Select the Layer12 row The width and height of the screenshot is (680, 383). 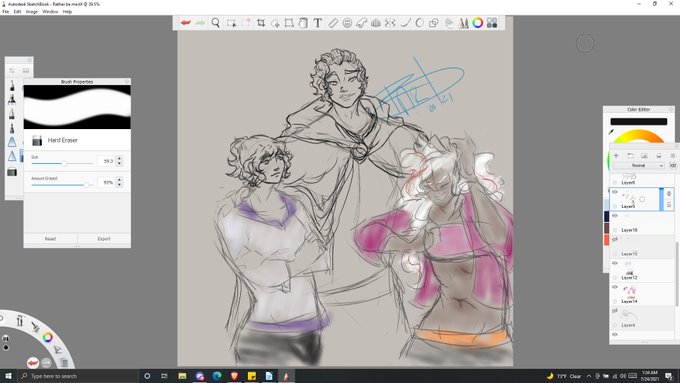pyautogui.click(x=641, y=271)
